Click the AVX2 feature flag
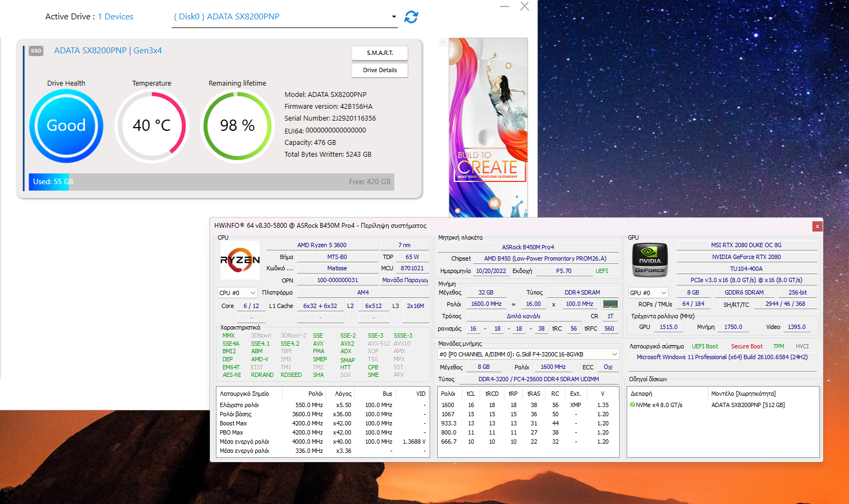 tap(347, 344)
